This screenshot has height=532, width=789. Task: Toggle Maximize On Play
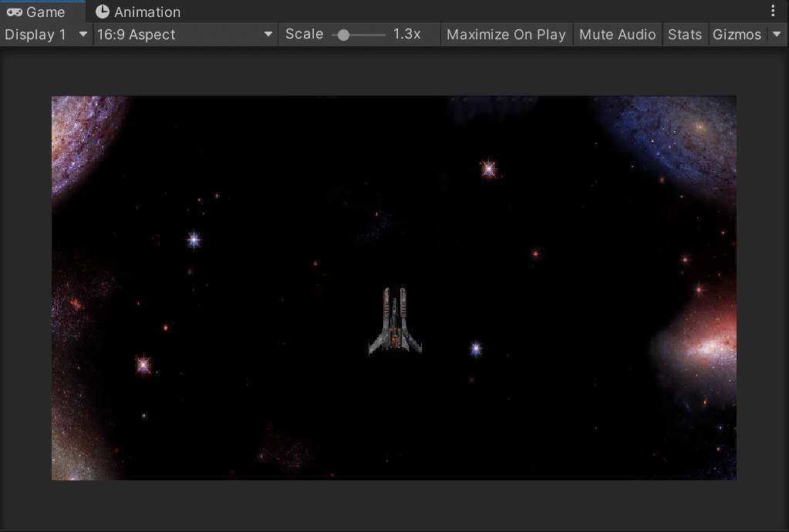point(506,34)
